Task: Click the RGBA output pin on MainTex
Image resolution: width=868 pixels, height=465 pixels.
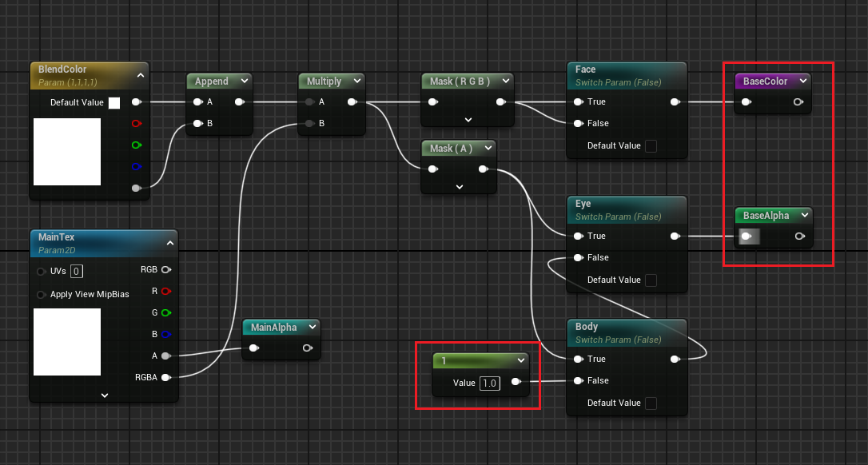Action: (165, 377)
